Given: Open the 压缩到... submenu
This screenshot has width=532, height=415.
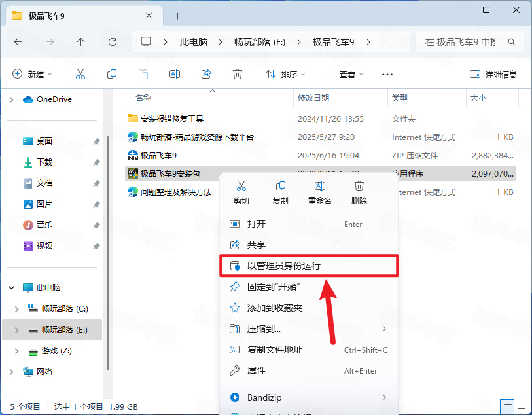Looking at the screenshot, I should click(x=309, y=329).
